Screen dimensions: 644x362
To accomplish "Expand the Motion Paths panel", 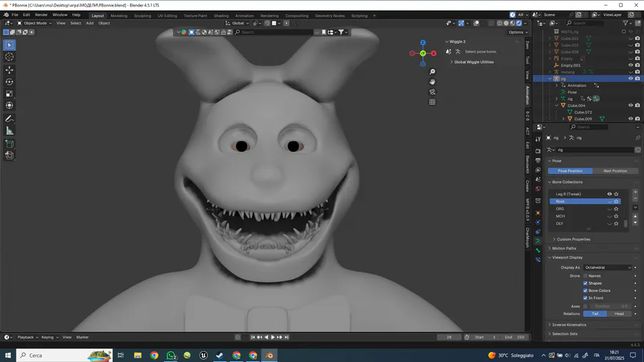I will (x=564, y=248).
